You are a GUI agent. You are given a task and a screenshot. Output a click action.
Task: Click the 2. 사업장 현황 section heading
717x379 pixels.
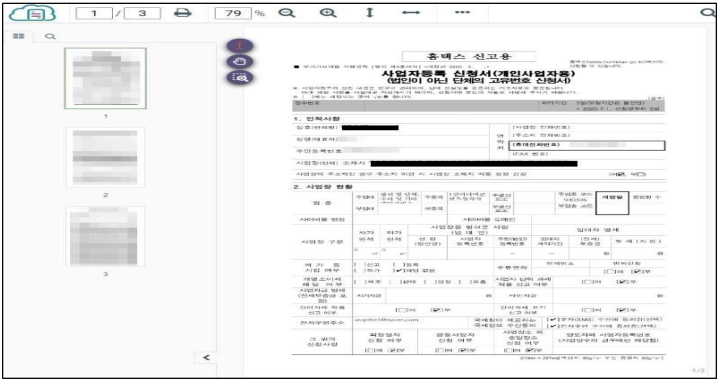click(323, 187)
